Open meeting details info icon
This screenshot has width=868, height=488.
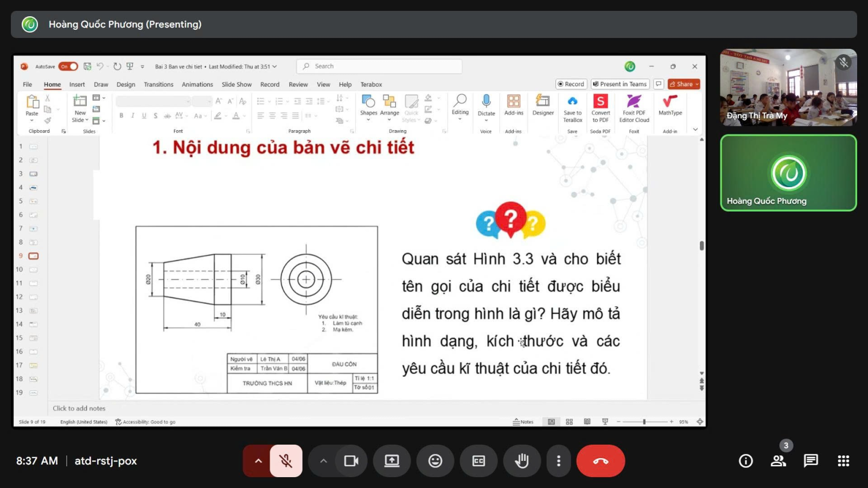coord(746,461)
